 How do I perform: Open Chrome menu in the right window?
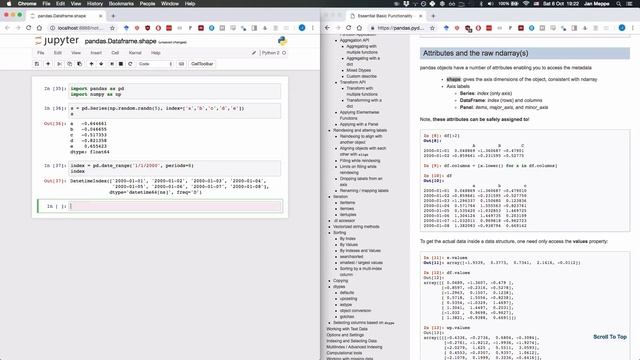coord(633,28)
